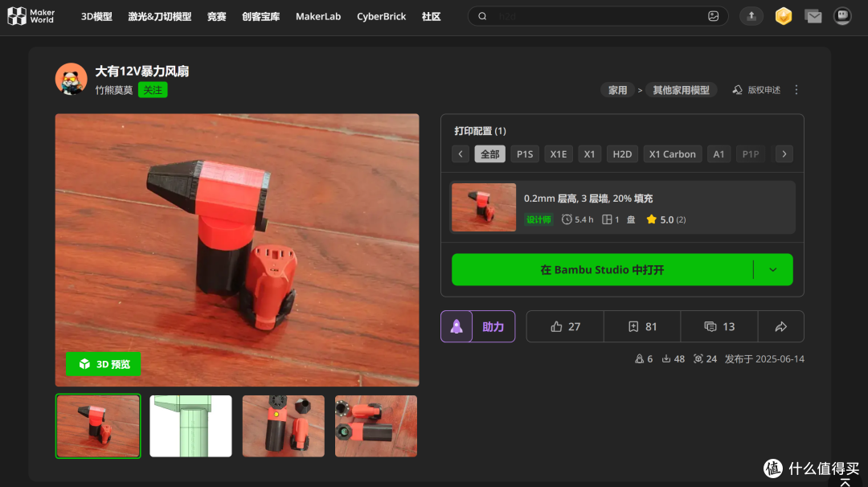
Task: Open image search icon in search bar
Action: point(713,16)
